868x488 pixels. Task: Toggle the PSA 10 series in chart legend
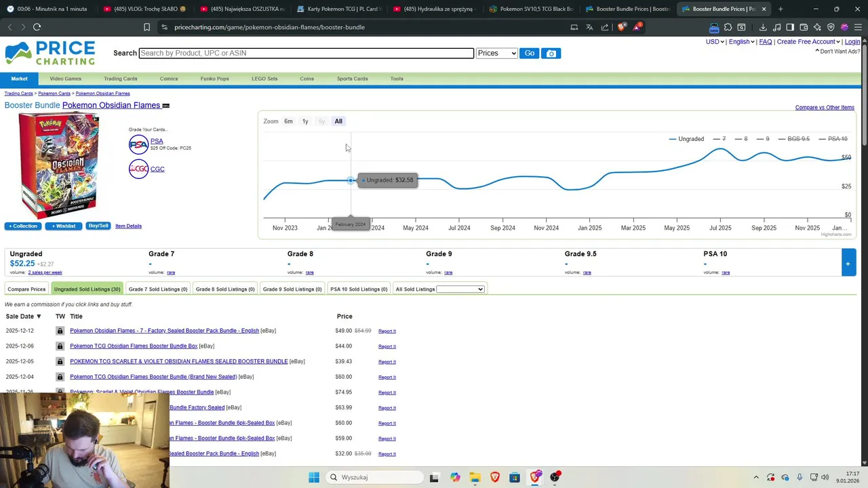point(833,139)
